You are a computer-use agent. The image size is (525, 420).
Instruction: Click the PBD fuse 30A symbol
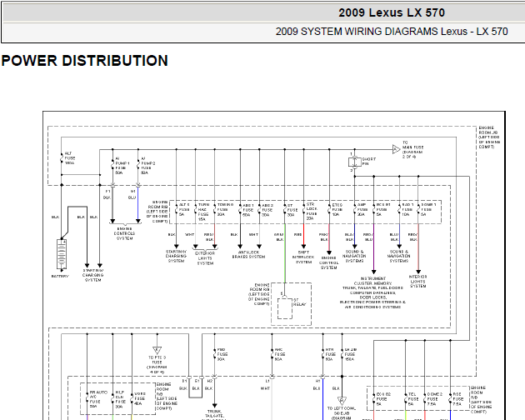pos(215,354)
